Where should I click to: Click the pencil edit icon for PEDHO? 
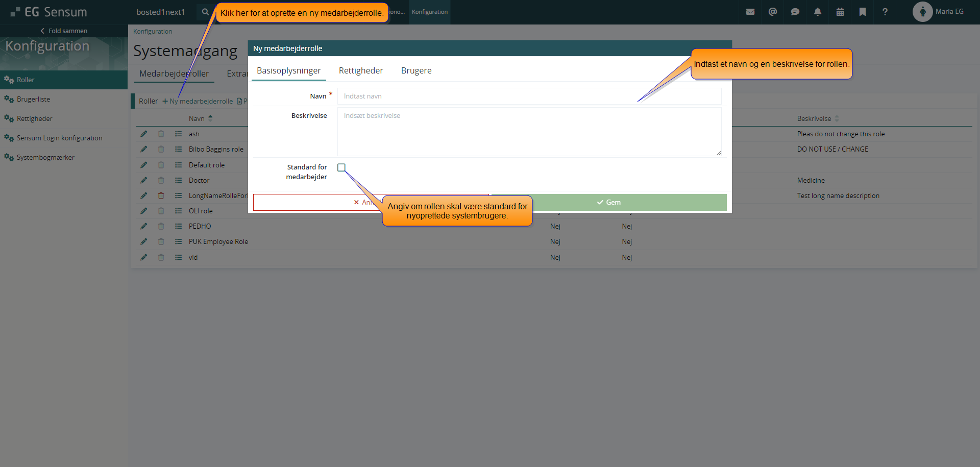click(143, 226)
